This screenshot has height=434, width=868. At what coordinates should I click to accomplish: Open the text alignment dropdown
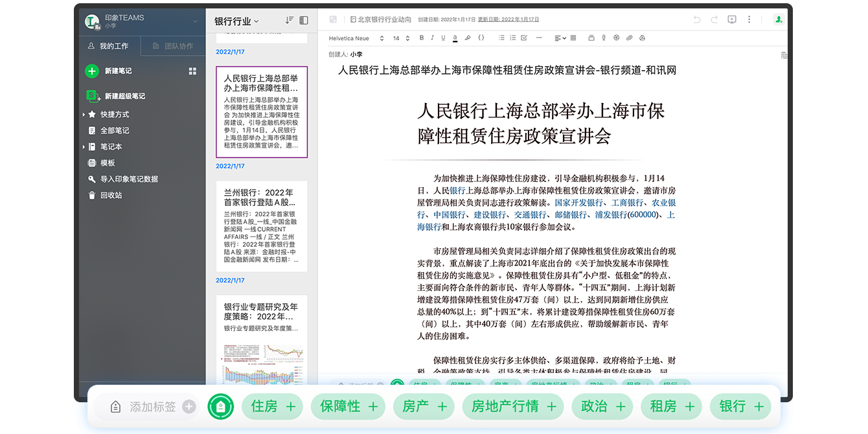click(x=560, y=38)
